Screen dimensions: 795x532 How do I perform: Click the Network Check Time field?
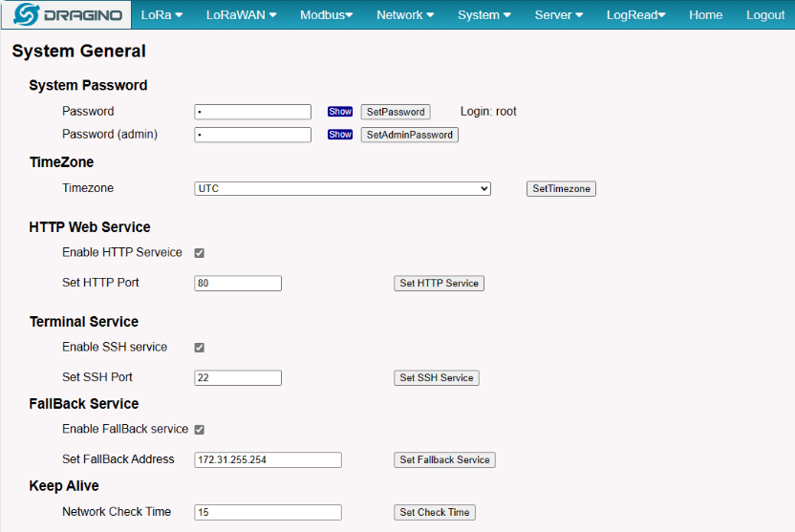[x=268, y=512]
